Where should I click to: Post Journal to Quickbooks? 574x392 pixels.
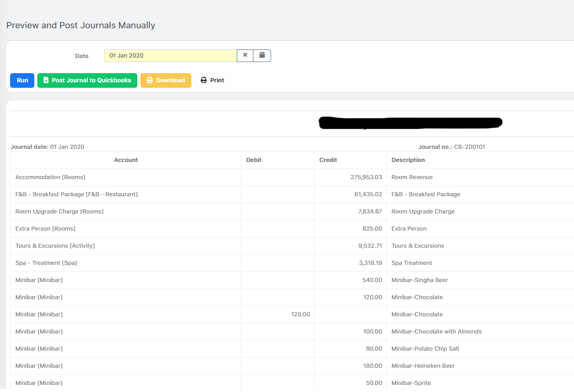[x=87, y=80]
